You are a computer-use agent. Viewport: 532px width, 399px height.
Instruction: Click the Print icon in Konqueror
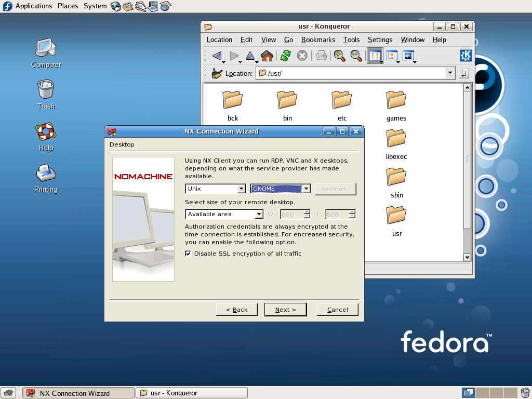click(x=321, y=56)
